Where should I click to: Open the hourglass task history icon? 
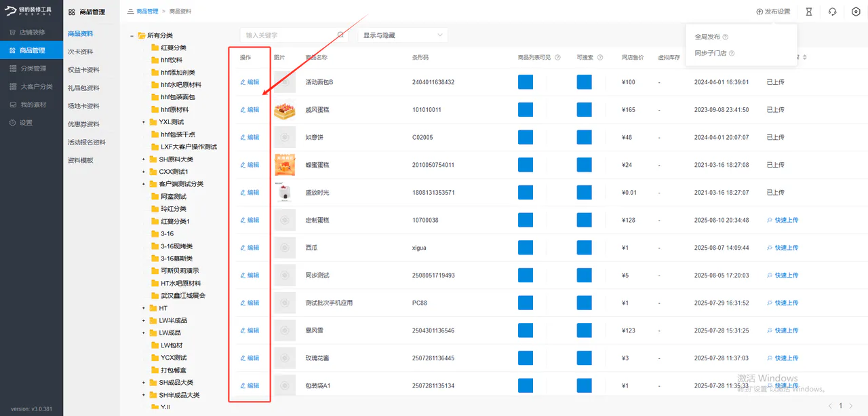click(809, 12)
